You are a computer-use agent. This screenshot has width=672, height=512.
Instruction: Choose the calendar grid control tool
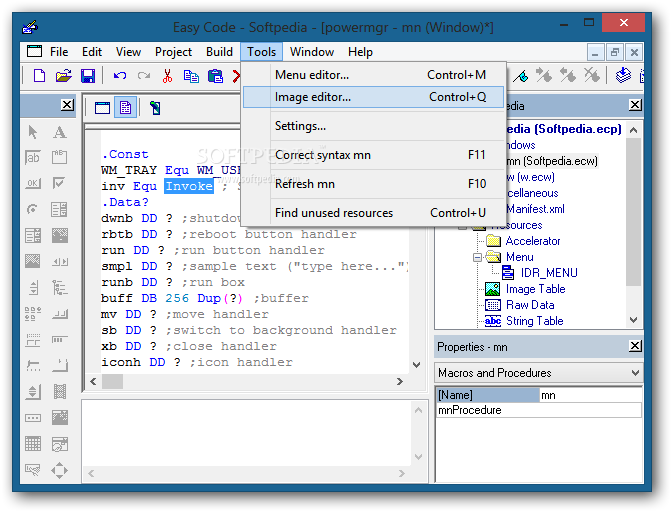pos(33,443)
